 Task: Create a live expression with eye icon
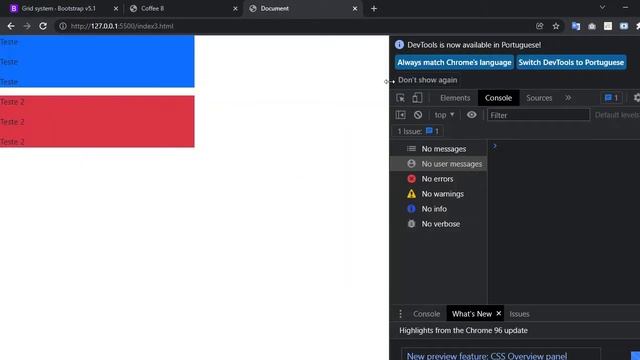click(x=471, y=115)
